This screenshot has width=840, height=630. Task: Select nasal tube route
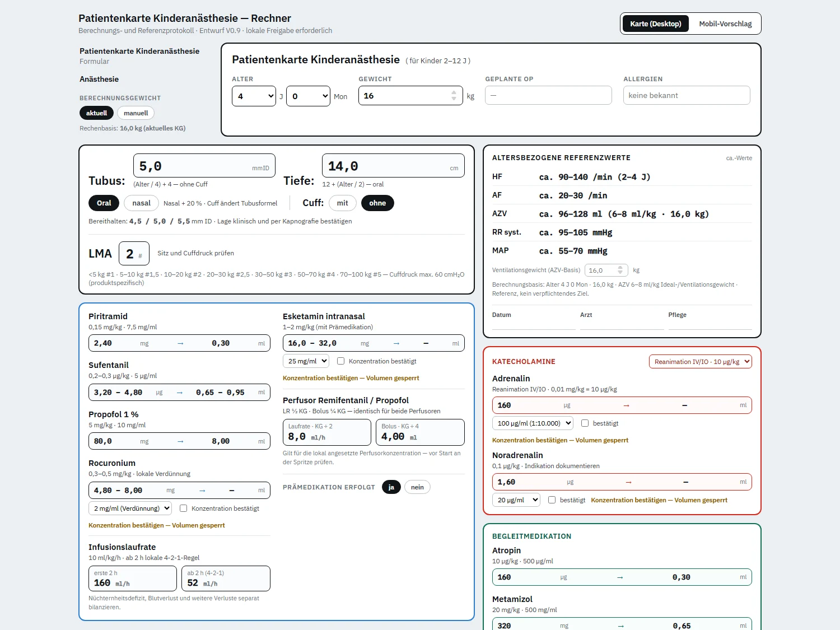[x=141, y=203]
